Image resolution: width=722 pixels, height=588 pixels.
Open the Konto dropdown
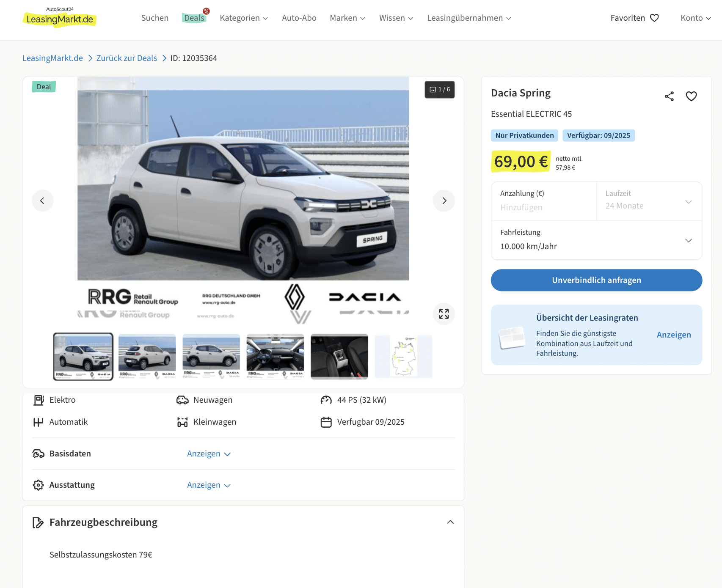(x=695, y=18)
